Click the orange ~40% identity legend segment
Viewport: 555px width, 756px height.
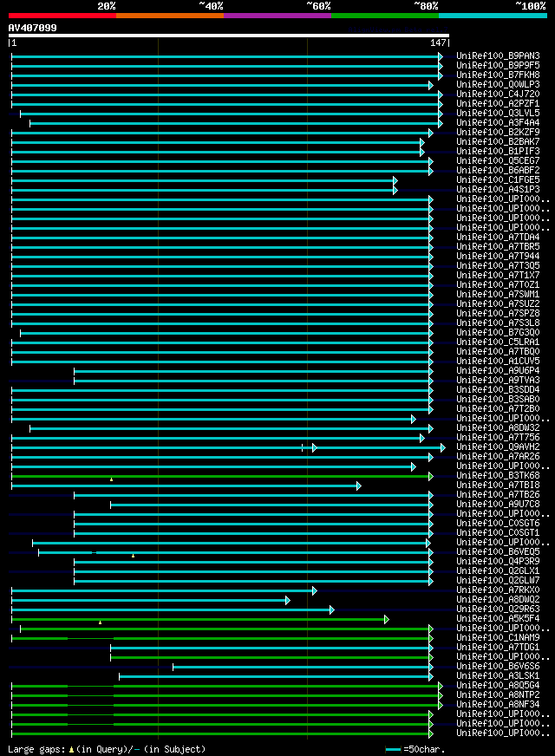170,16
